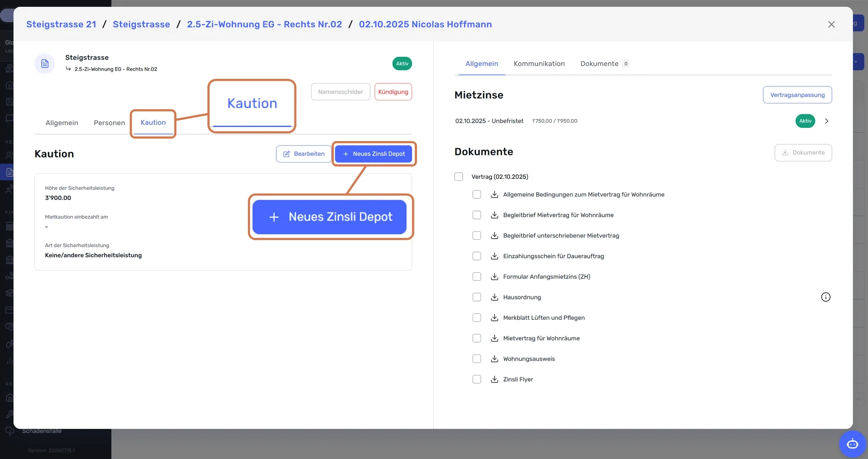Open the 2.5-Zi-Wohnung EG breadcrumb link
Screen dimensions: 868x459
264,24
